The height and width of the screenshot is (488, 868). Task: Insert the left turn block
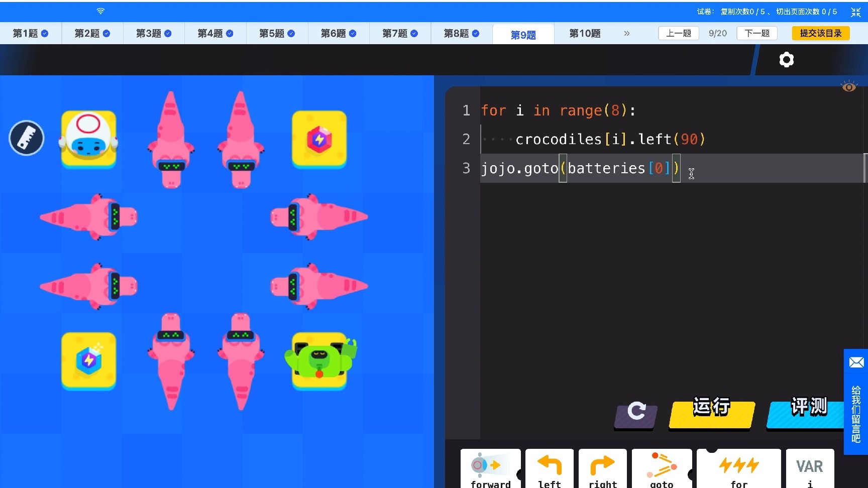[550, 469]
